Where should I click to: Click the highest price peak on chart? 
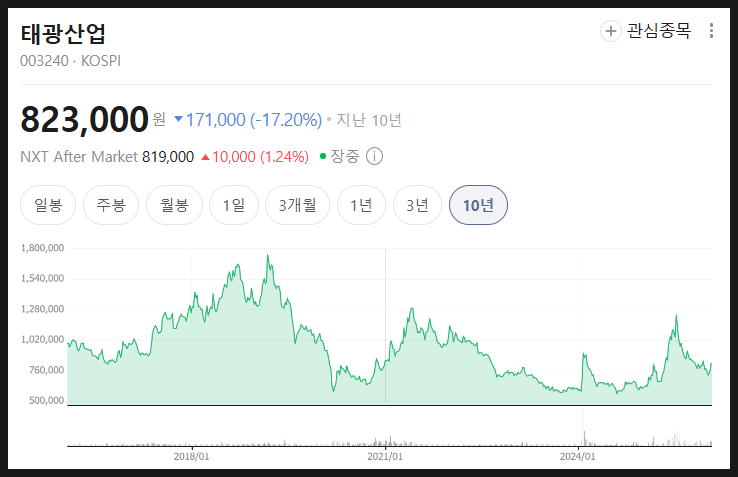[268, 256]
